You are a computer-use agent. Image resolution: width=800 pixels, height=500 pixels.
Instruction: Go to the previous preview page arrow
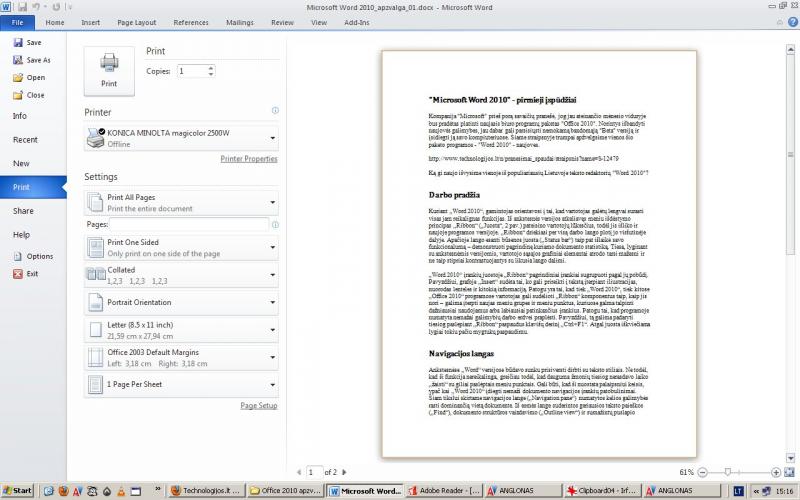299,472
